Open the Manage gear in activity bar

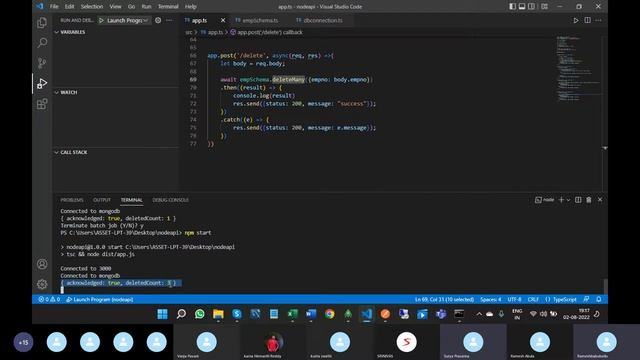coord(42,284)
